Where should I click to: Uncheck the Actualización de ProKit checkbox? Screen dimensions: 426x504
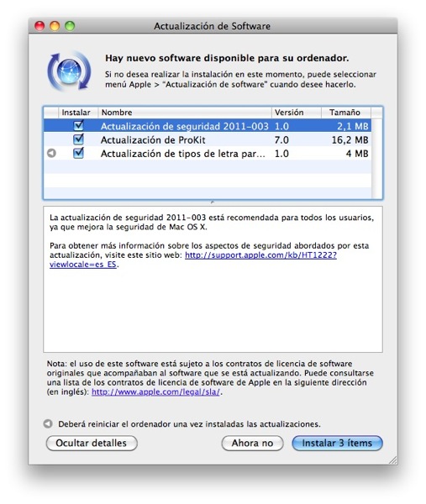78,139
